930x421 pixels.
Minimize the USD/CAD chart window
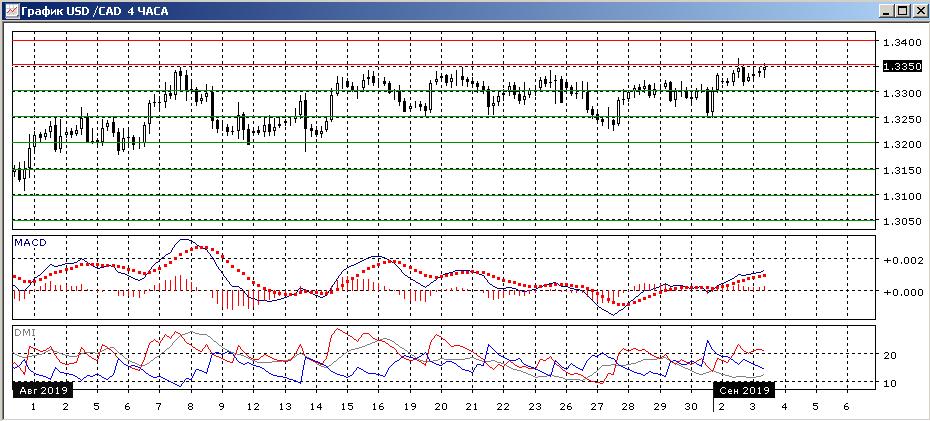(885, 10)
